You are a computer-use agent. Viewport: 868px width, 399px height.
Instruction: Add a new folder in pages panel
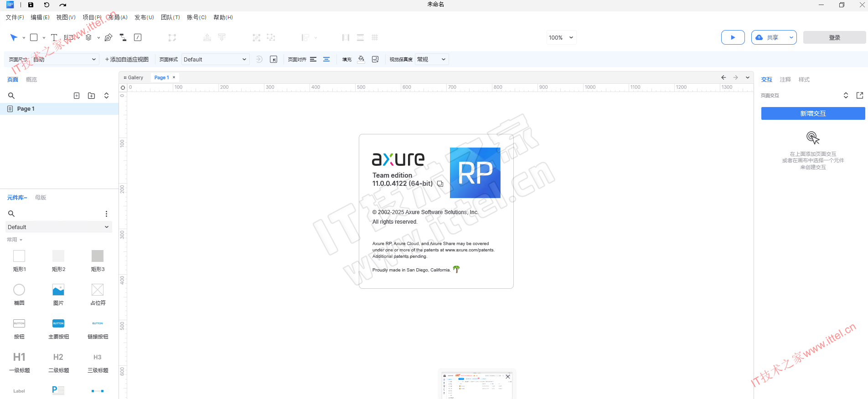point(91,96)
